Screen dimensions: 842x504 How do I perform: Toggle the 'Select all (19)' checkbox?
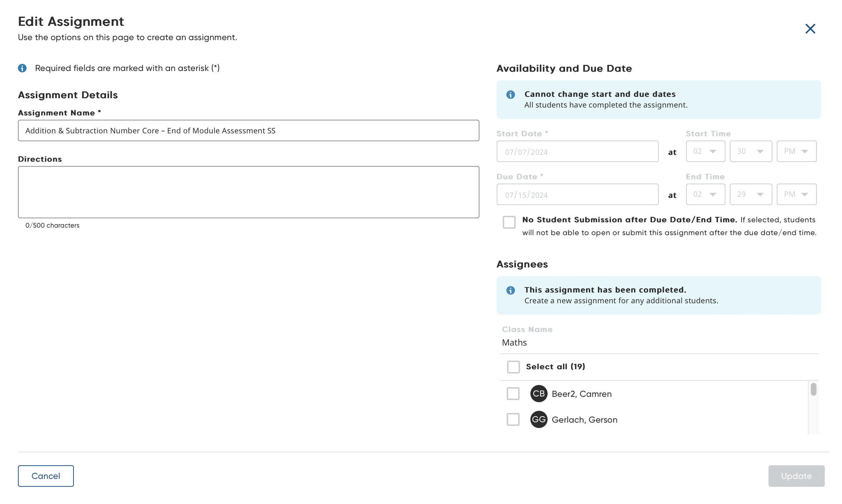pyautogui.click(x=513, y=367)
